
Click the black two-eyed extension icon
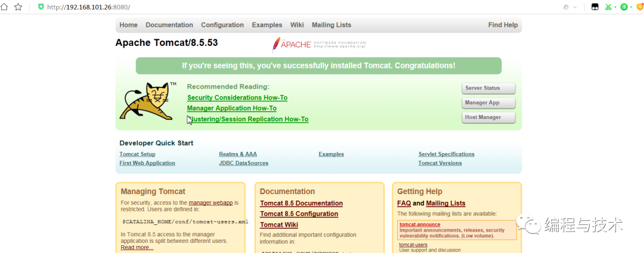click(595, 7)
